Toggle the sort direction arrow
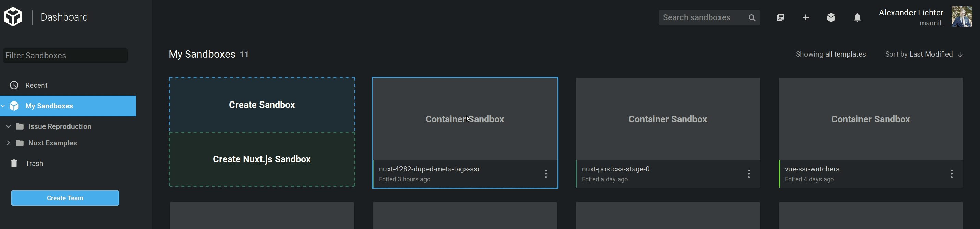Image resolution: width=980 pixels, height=229 pixels. point(960,55)
